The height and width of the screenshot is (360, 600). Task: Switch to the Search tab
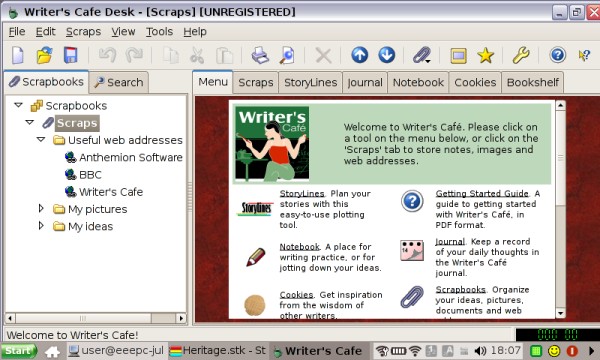point(119,82)
